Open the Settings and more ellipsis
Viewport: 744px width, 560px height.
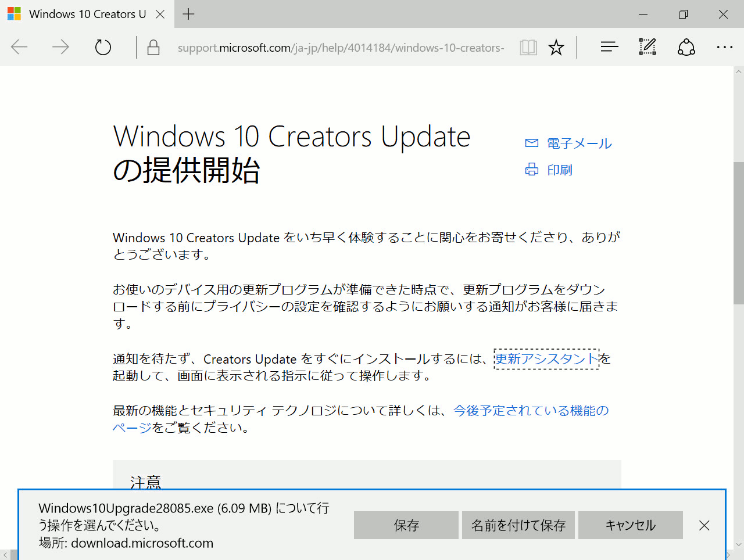(x=725, y=47)
